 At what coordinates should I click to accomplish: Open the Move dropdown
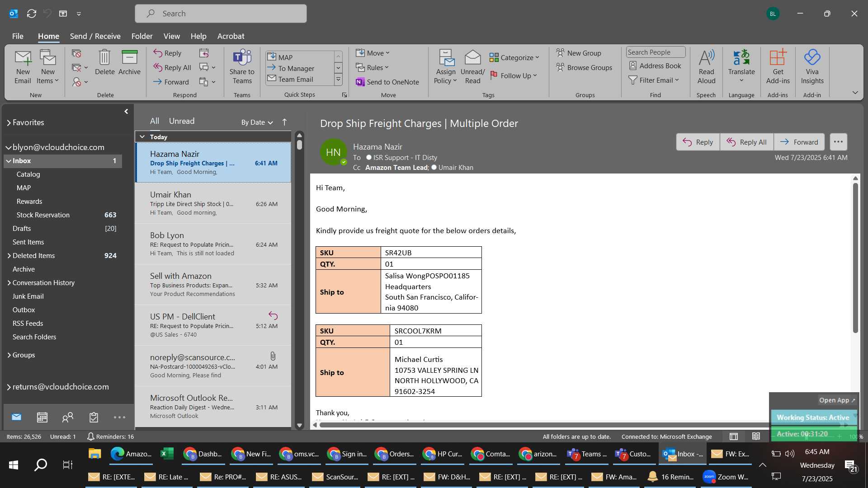tap(373, 53)
